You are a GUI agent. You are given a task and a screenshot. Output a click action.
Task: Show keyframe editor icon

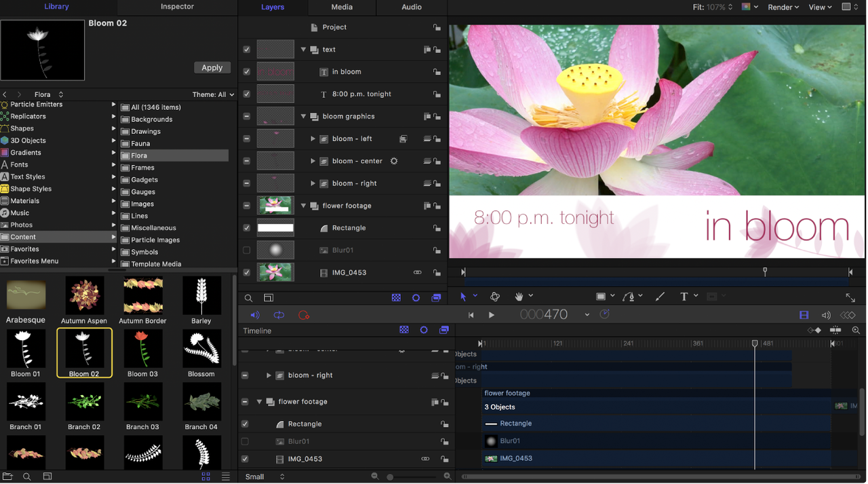click(848, 315)
